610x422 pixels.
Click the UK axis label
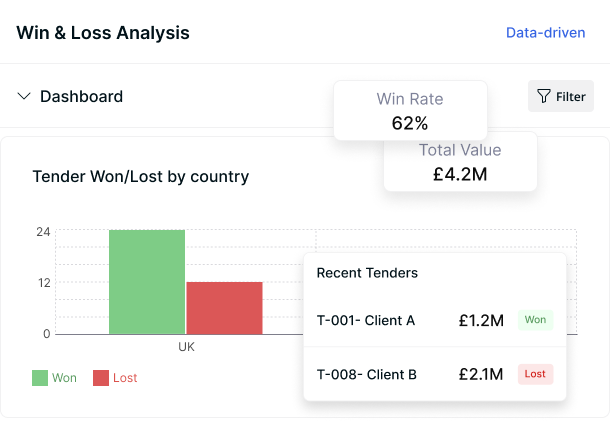pos(186,347)
